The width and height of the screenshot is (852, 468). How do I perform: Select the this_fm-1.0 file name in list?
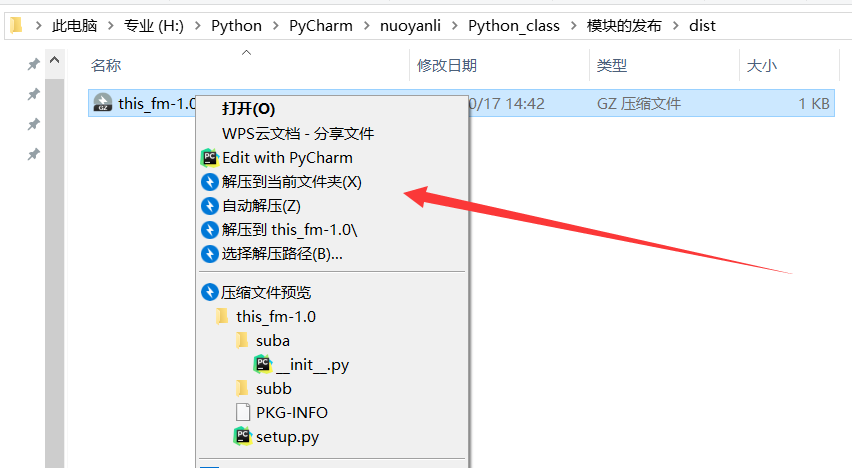point(156,103)
